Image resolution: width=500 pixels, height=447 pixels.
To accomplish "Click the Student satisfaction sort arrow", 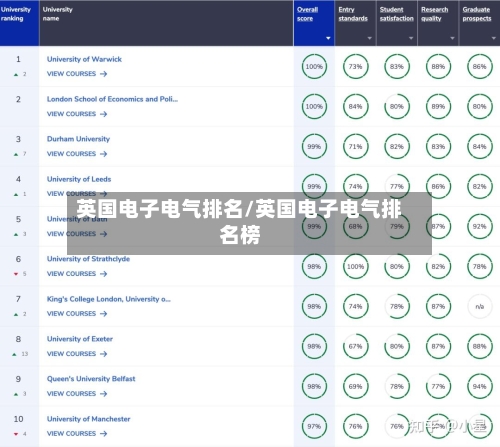I will click(411, 38).
